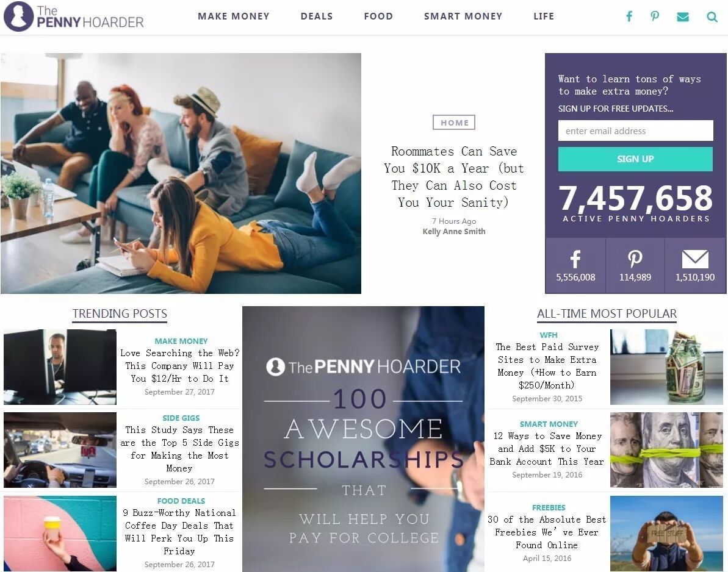Open the Roommates Can Save $10K article

[x=454, y=177]
